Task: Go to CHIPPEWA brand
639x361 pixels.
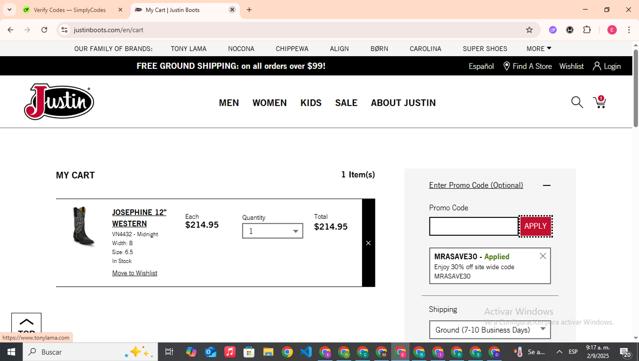Action: click(x=292, y=48)
